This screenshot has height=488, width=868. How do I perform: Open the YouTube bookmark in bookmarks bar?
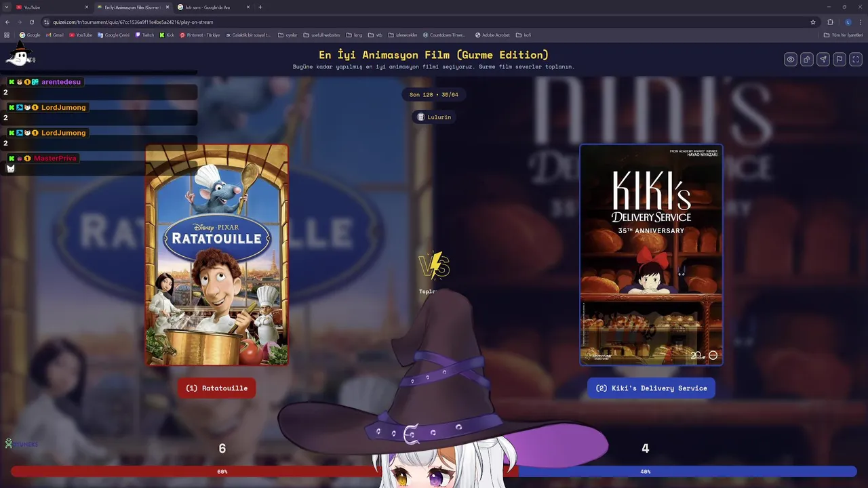(x=81, y=35)
